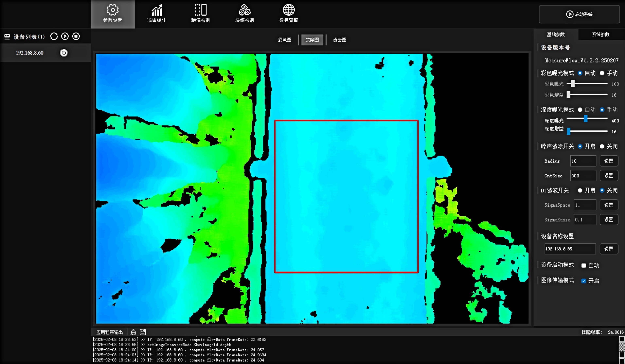Clear application output with broom icon
The width and height of the screenshot is (625, 364).
click(133, 332)
